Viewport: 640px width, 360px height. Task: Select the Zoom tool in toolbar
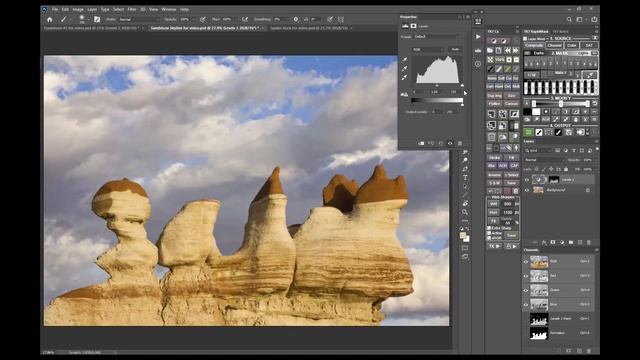click(465, 212)
